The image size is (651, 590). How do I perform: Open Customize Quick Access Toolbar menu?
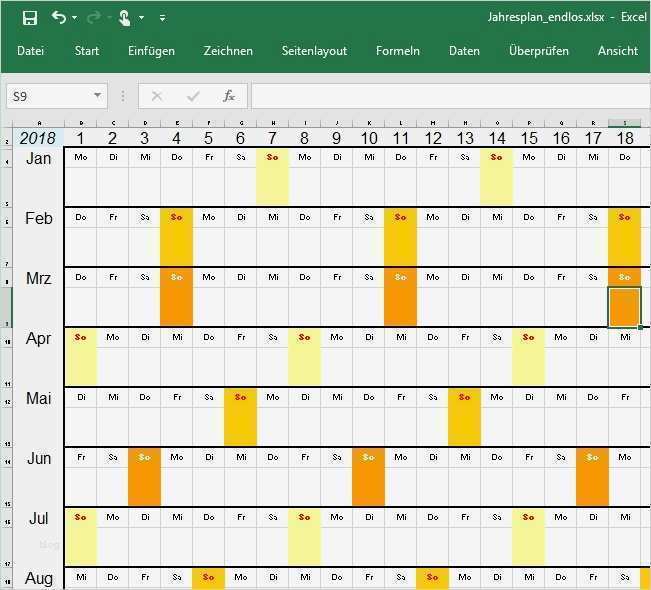pos(162,18)
